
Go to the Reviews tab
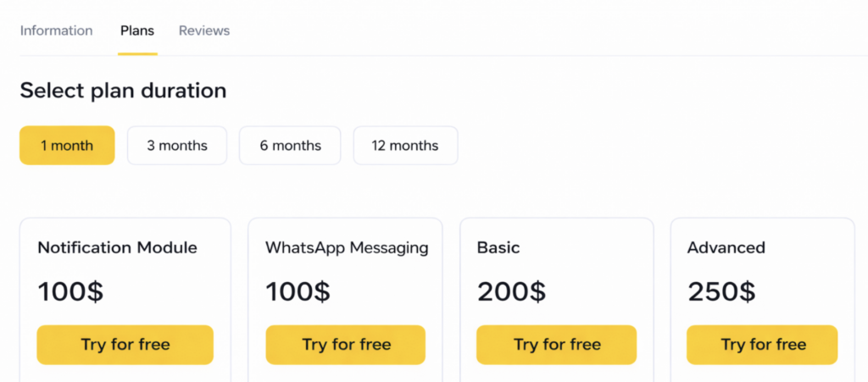coord(204,30)
